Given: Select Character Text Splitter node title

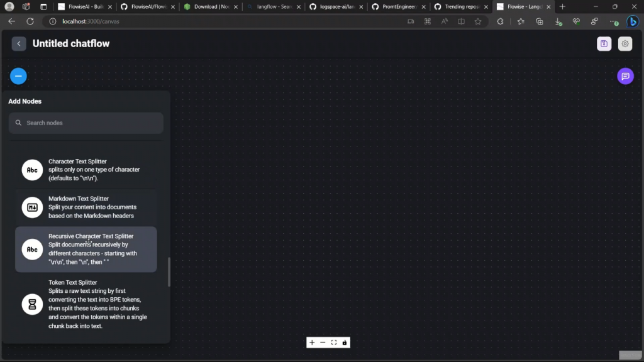Looking at the screenshot, I should (77, 162).
